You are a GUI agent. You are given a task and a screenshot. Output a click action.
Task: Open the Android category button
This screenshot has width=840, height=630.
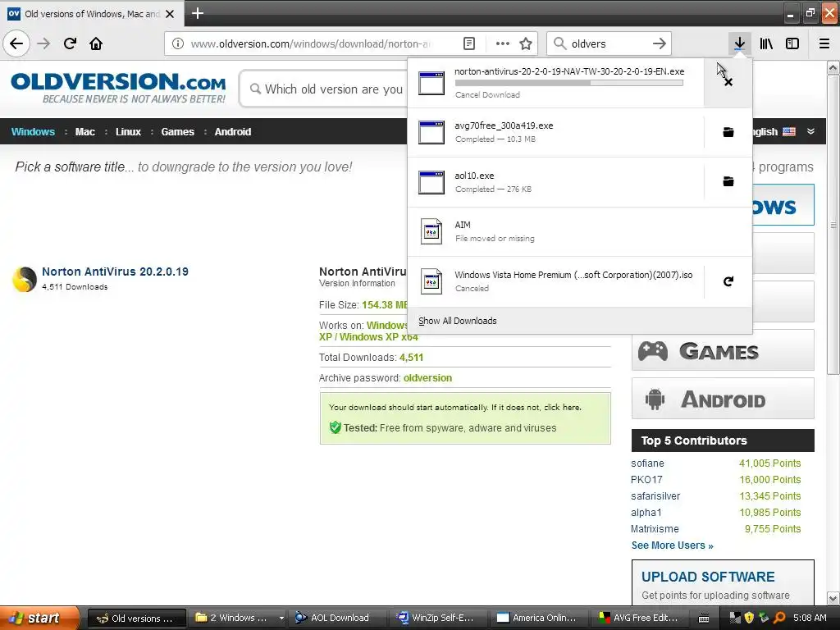pyautogui.click(x=723, y=399)
